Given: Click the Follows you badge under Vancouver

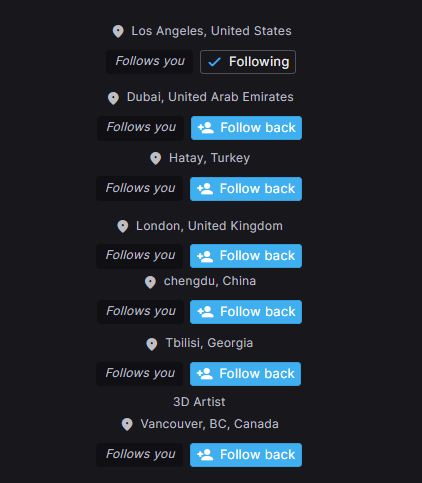Looking at the screenshot, I should pyautogui.click(x=140, y=455).
